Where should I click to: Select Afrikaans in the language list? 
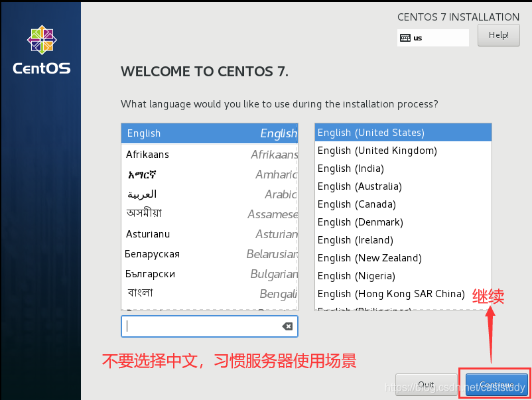(x=210, y=155)
